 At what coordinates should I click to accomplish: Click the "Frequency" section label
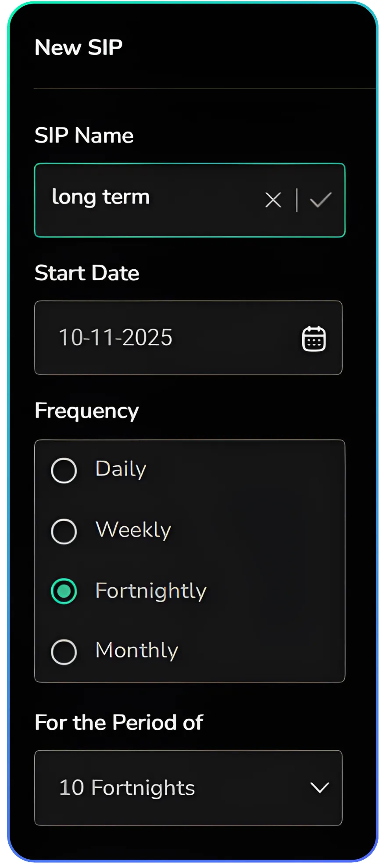tap(87, 411)
